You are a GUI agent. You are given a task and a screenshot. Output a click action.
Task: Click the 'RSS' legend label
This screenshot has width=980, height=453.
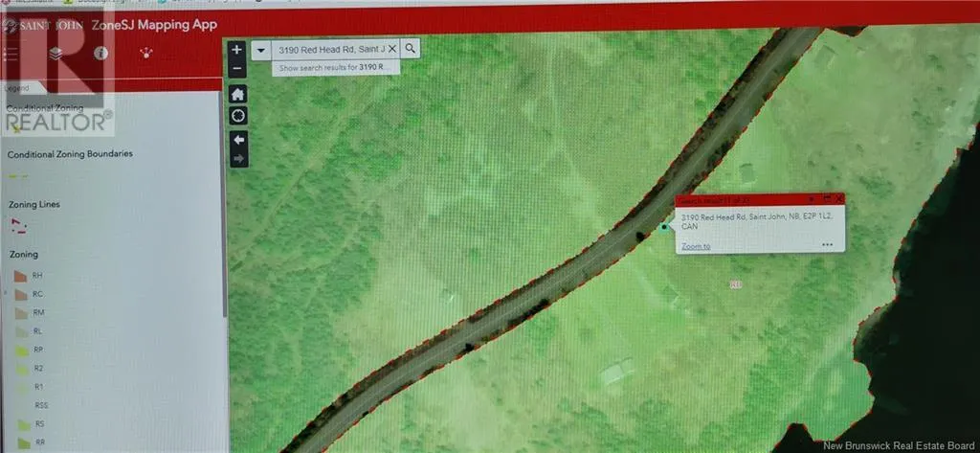(41, 405)
